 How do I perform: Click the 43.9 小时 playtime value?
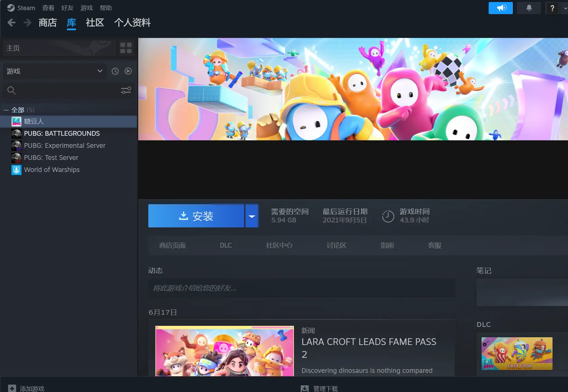(x=414, y=220)
